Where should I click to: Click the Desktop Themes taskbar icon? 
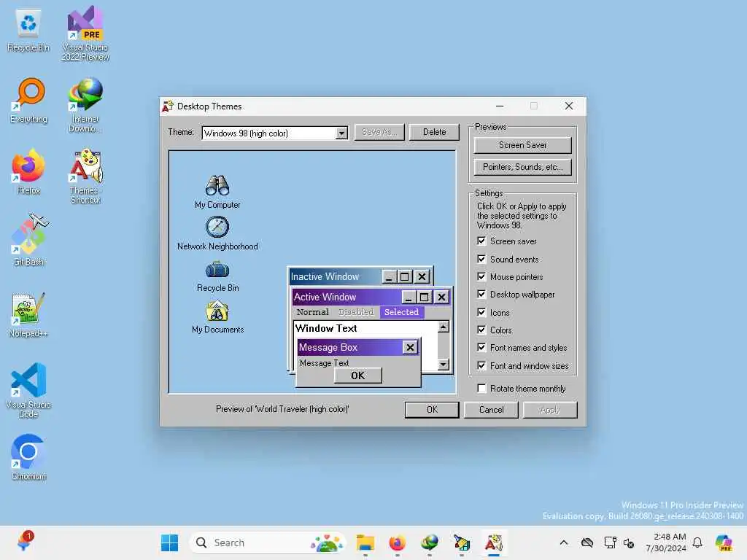494,542
